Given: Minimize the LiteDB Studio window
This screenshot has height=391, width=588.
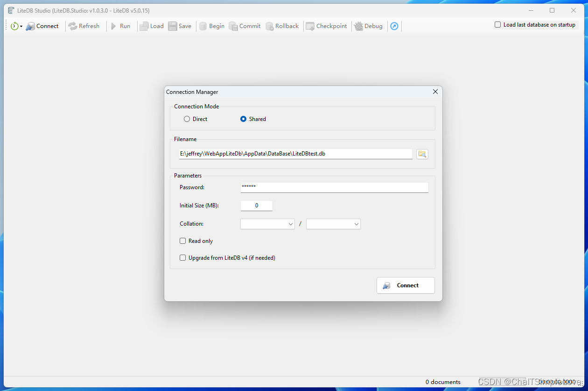Looking at the screenshot, I should point(531,10).
